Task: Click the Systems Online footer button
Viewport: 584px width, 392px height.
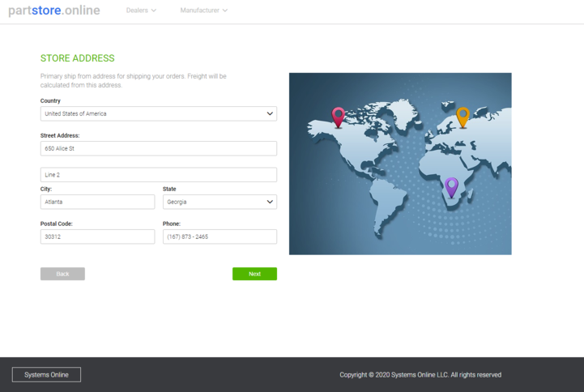Action: tap(46, 374)
